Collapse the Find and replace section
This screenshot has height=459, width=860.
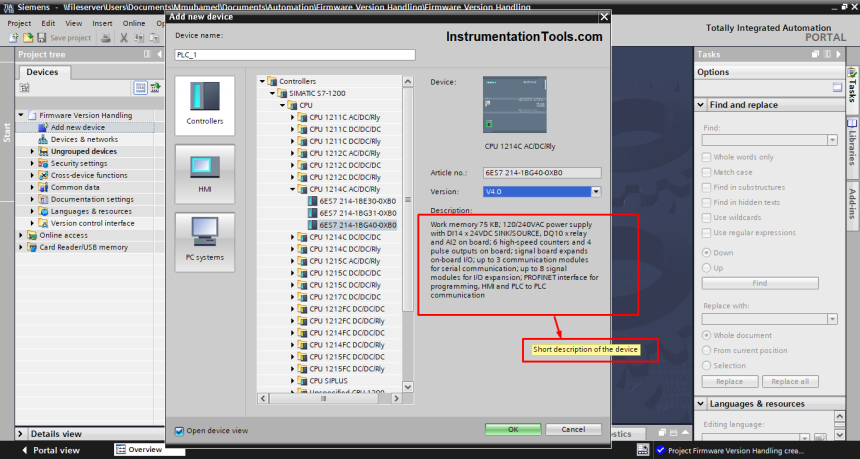[x=701, y=105]
